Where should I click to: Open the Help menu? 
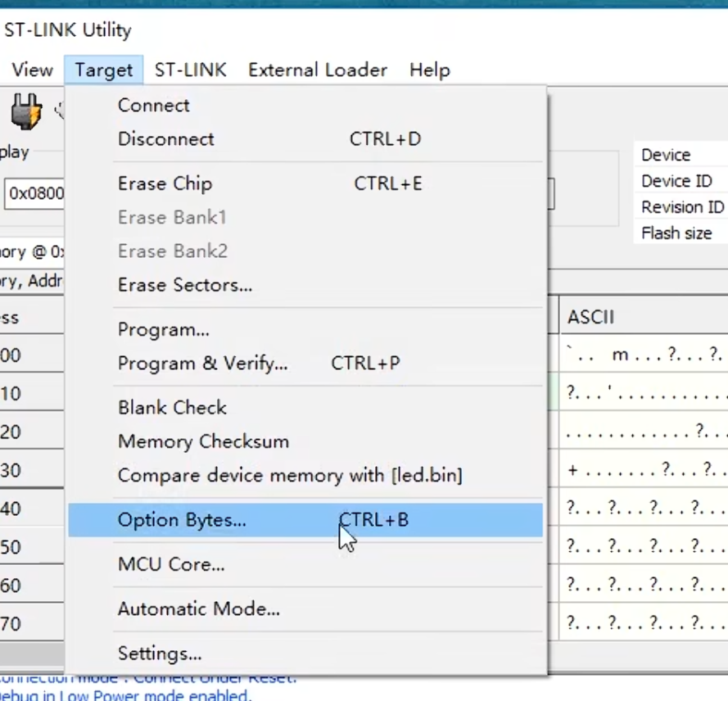coord(429,70)
